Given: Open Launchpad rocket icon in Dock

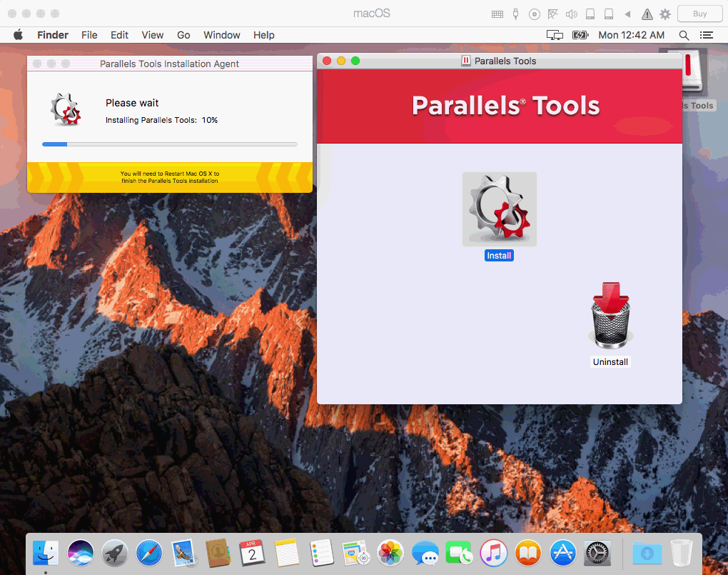Looking at the screenshot, I should [115, 553].
